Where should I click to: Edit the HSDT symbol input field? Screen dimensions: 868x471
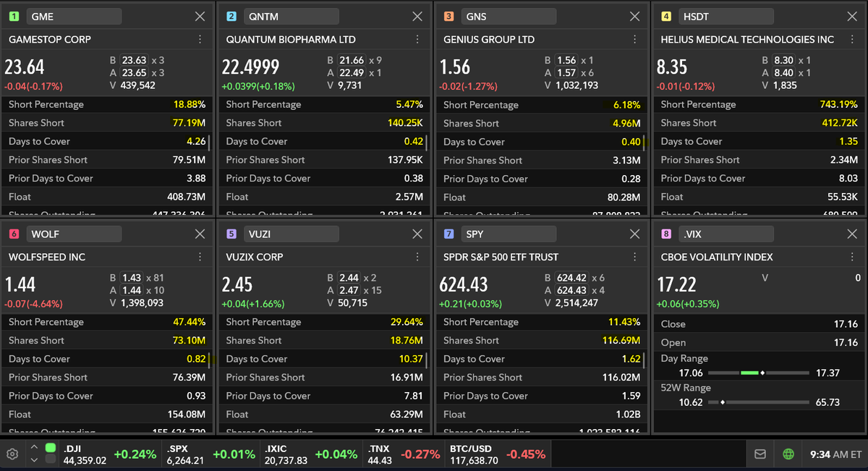point(726,17)
